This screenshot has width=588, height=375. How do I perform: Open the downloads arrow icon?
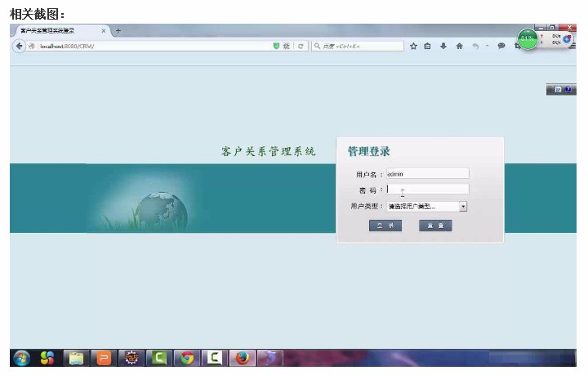tap(443, 46)
